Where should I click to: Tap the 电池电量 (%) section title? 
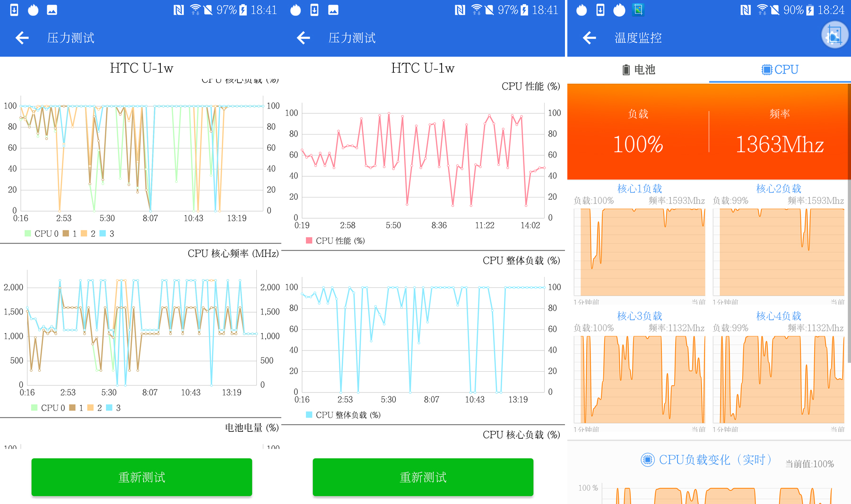coord(252,428)
